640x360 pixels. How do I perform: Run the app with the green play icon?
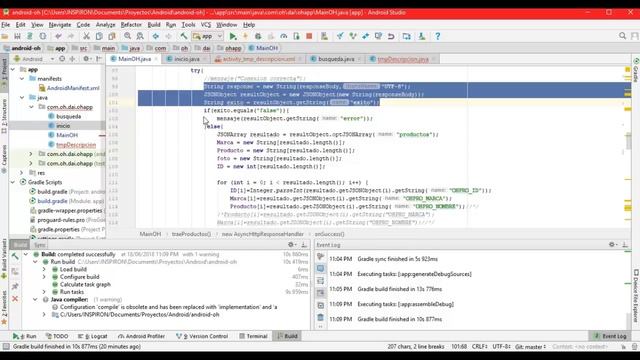coord(233,36)
